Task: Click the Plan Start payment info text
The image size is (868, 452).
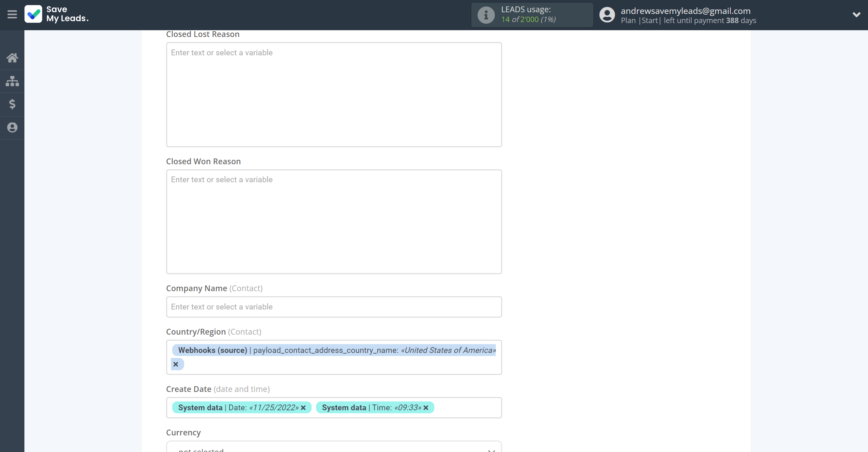Action: tap(688, 21)
